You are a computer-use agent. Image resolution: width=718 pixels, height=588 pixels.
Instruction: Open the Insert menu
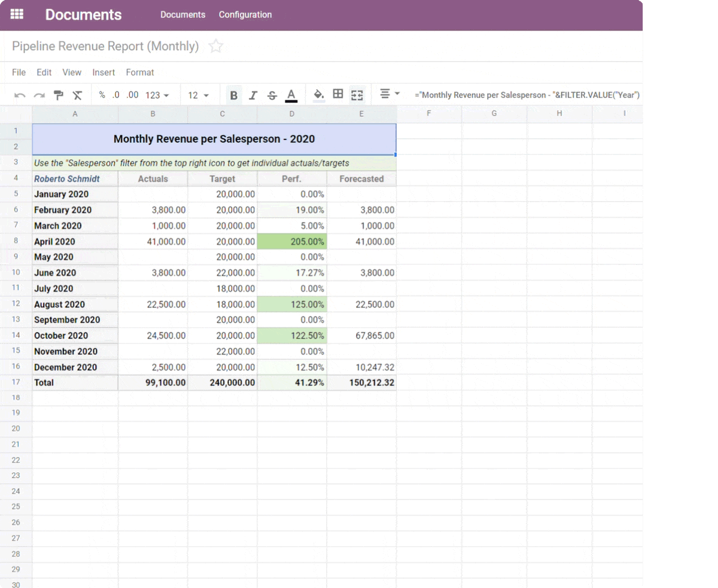104,72
